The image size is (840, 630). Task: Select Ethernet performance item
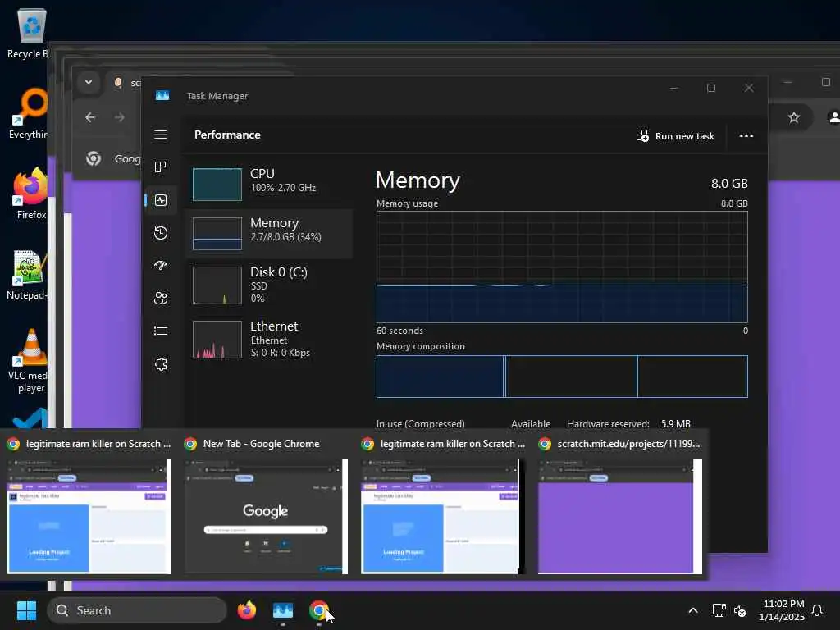click(x=269, y=339)
